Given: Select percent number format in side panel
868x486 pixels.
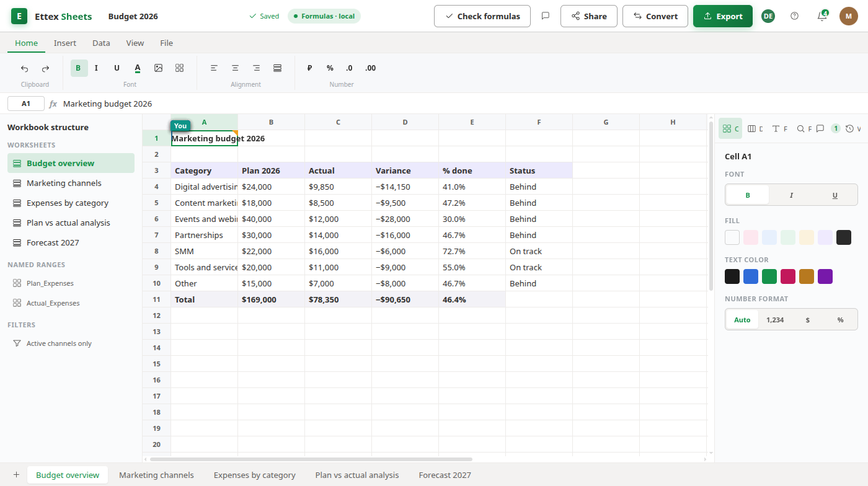Looking at the screenshot, I should [x=840, y=320].
